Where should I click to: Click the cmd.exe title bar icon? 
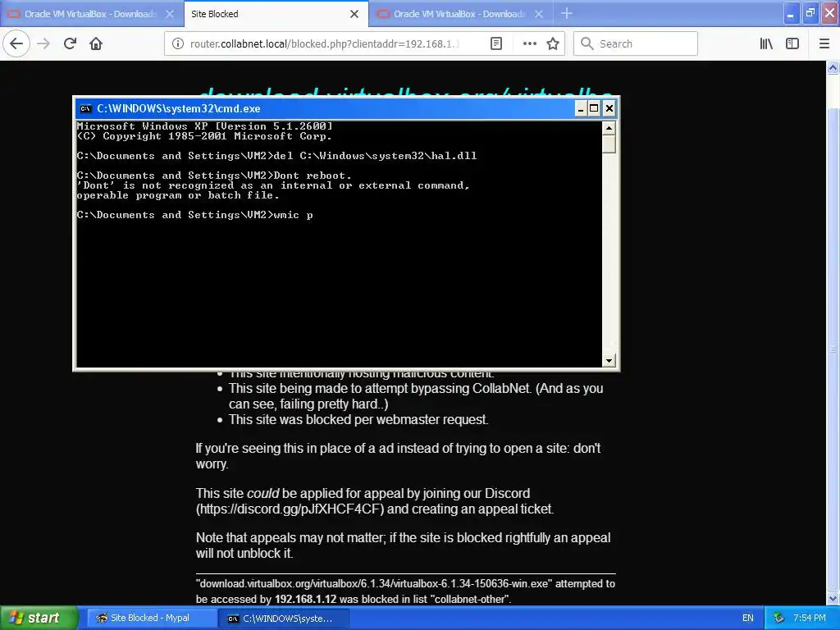(85, 109)
